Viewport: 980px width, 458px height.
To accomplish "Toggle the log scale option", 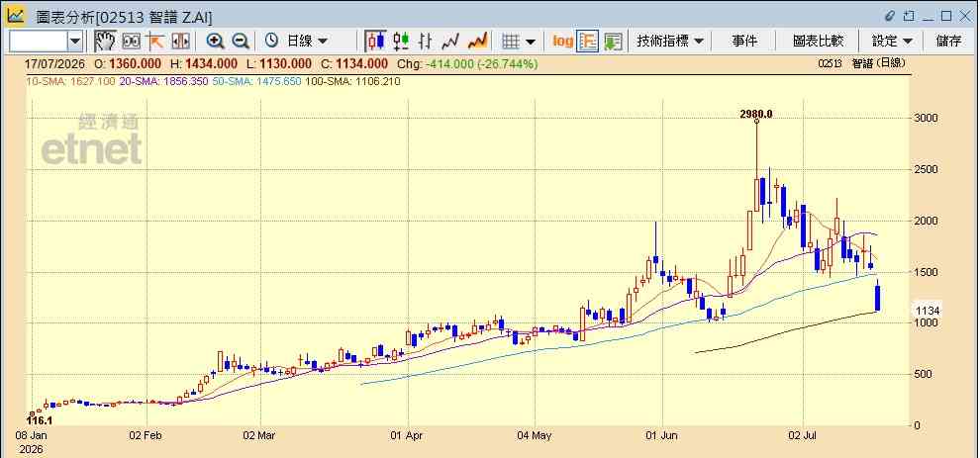I will 562,42.
